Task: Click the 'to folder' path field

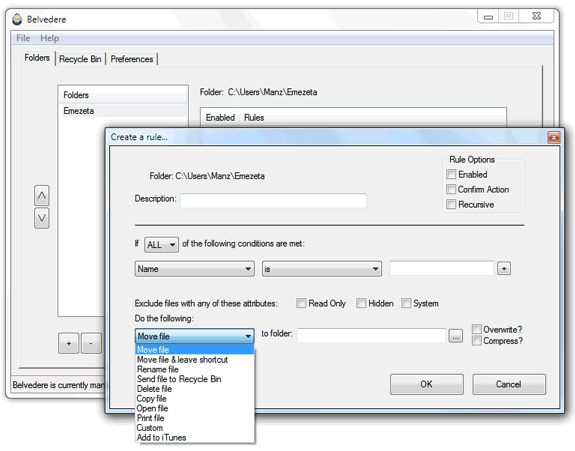Action: pos(371,336)
